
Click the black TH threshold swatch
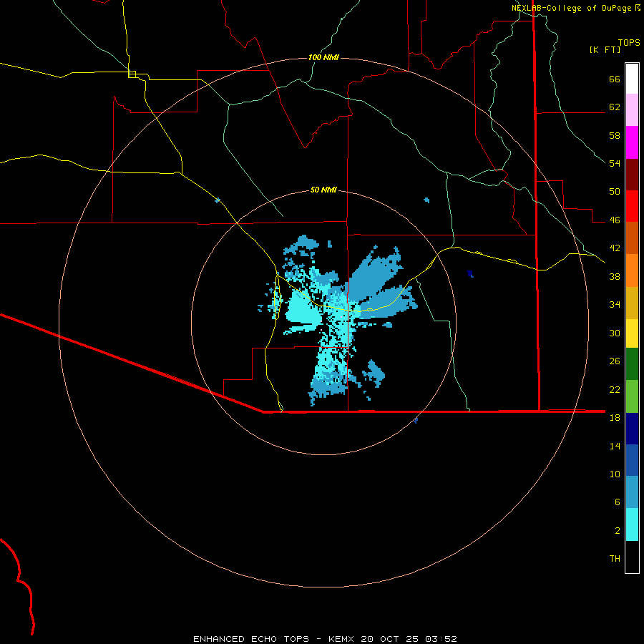[x=632, y=557]
